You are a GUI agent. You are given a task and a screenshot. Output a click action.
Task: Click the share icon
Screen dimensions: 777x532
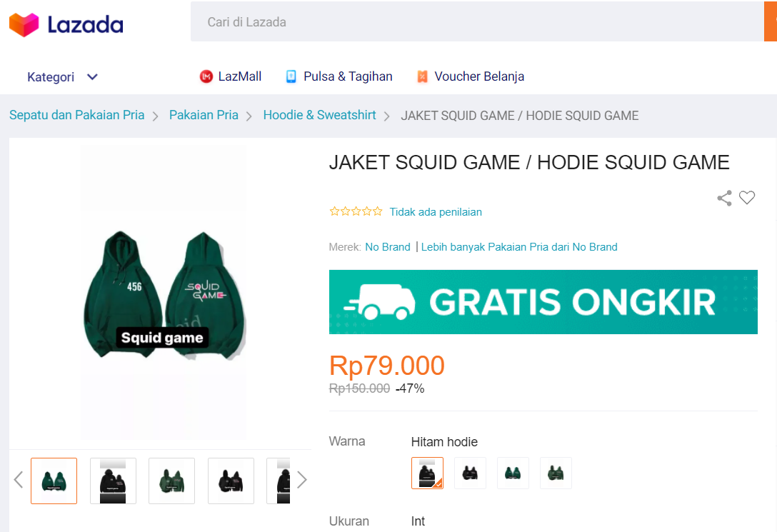(x=724, y=198)
